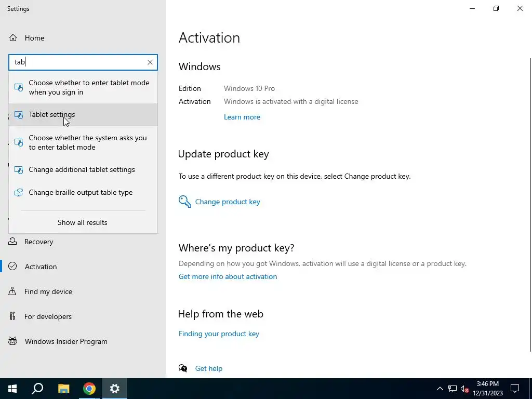The height and width of the screenshot is (399, 532).
Task: Click the settings page vertical scrollbar
Action: [530, 205]
